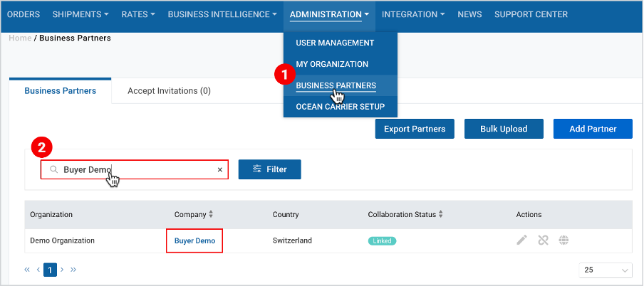Go to previous page arrow
The height and width of the screenshot is (286, 644).
[x=38, y=270]
